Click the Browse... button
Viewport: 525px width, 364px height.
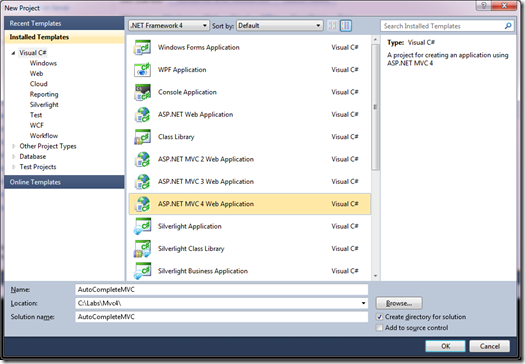(x=399, y=303)
